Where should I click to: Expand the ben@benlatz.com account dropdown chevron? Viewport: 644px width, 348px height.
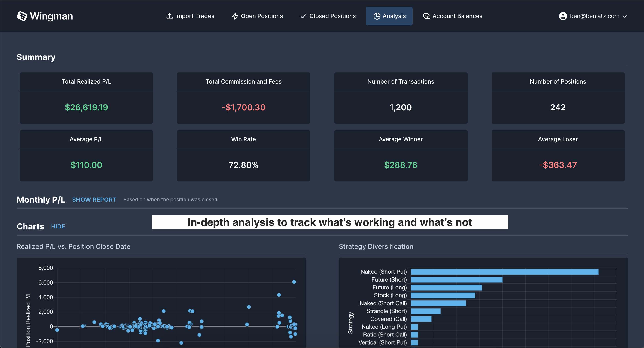pos(625,16)
